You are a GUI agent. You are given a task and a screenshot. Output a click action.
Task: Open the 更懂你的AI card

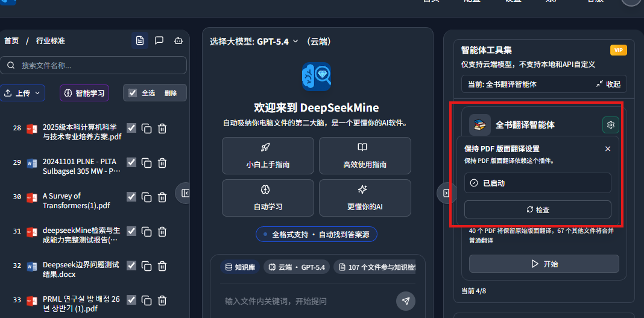365,198
